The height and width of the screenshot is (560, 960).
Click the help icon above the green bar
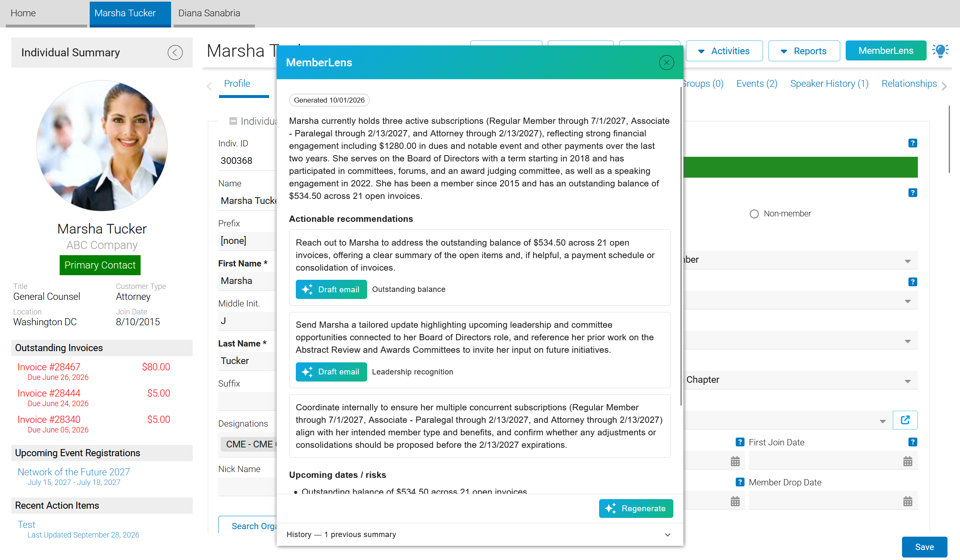coord(912,143)
